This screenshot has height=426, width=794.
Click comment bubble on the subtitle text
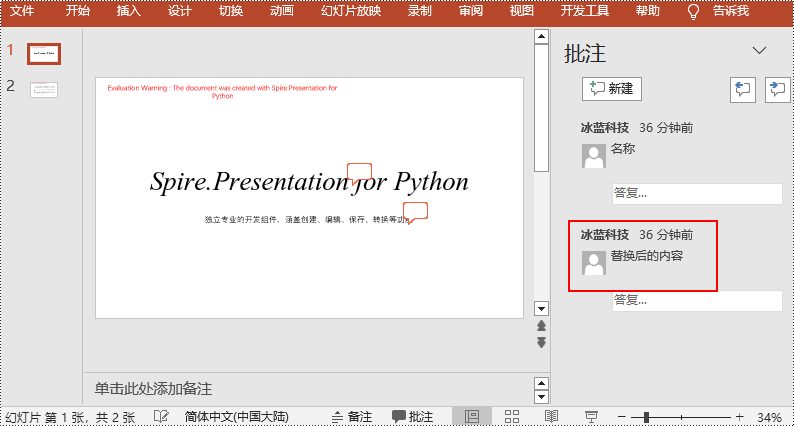[x=416, y=213]
